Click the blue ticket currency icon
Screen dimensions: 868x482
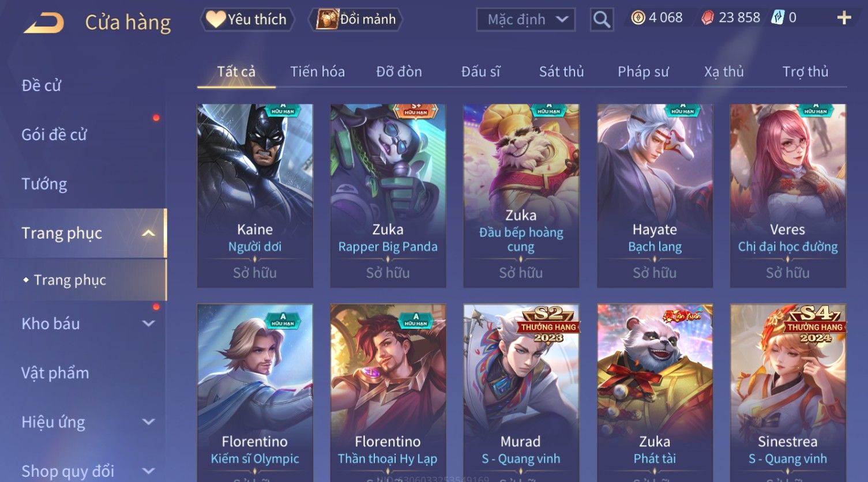point(778,18)
